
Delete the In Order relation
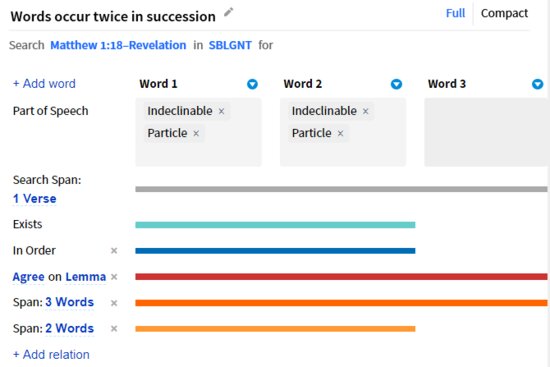[x=114, y=251]
